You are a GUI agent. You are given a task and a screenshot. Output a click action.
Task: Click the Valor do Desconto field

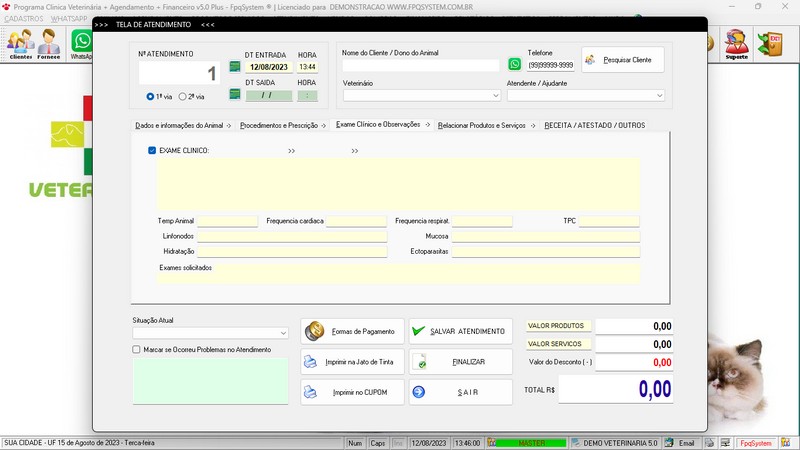(634, 362)
